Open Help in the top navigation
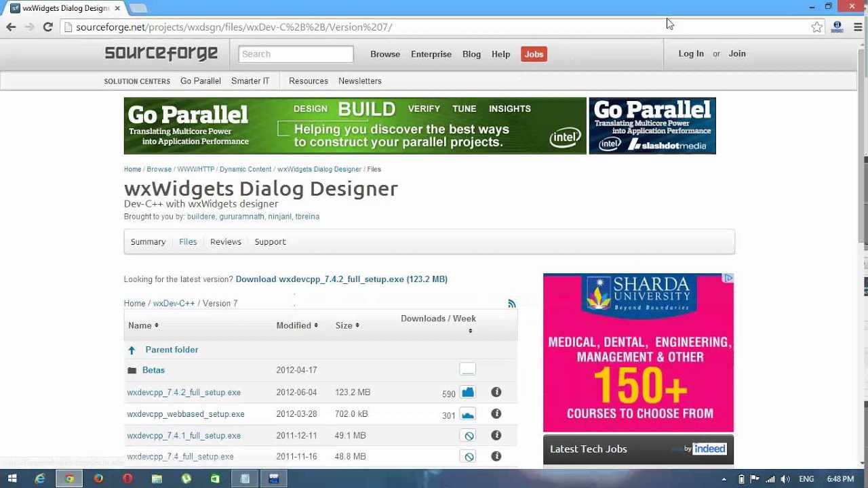Image resolution: width=868 pixels, height=488 pixels. click(x=500, y=54)
